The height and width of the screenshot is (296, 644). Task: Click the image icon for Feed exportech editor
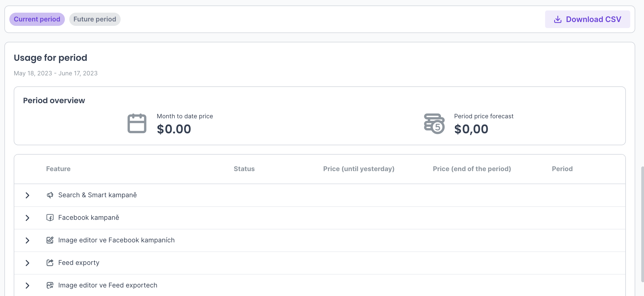[50, 285]
